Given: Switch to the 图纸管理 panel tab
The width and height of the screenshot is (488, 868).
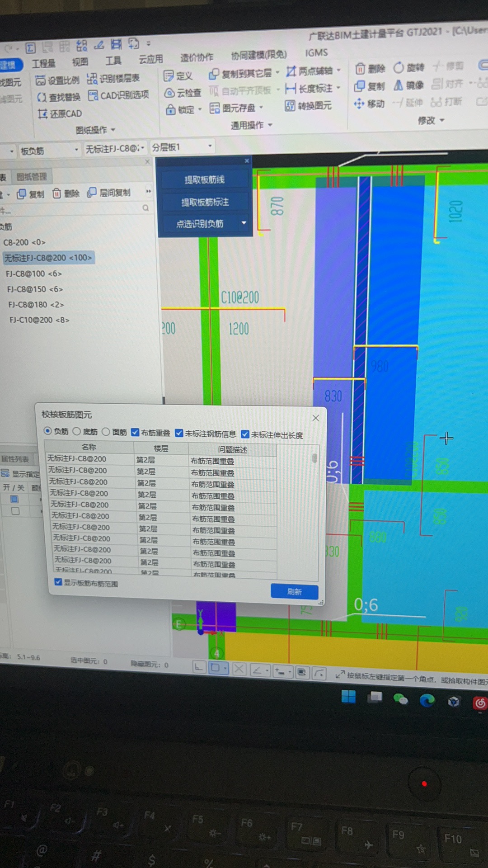Looking at the screenshot, I should pos(32,177).
